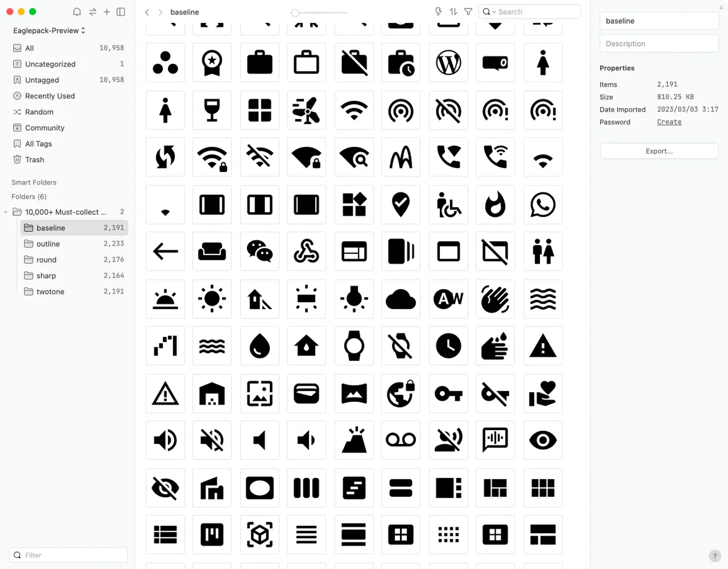Screen dimensions: 728x569
Task: Select the outline folder
Action: coord(74,244)
